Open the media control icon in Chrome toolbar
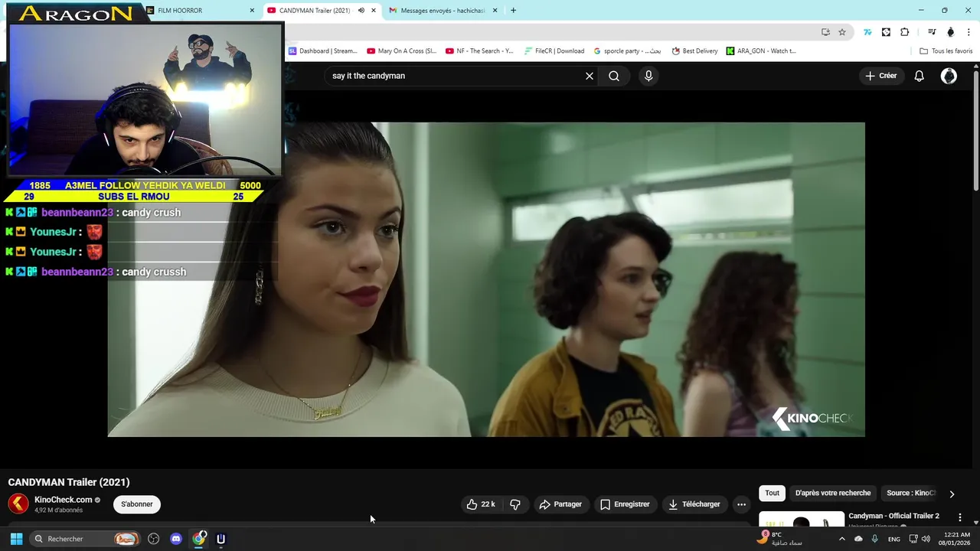This screenshot has height=551, width=980. point(932,32)
